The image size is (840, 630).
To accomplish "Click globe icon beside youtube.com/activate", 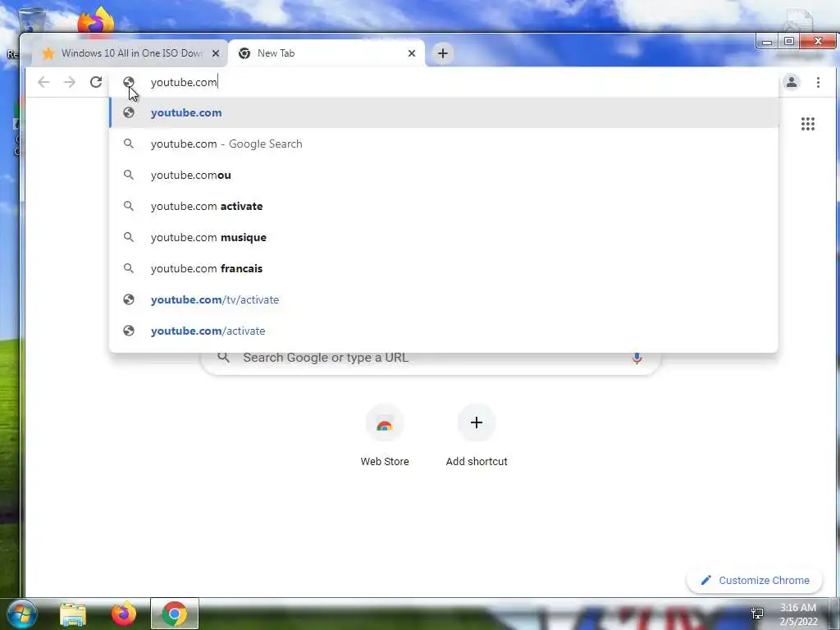I will tap(128, 331).
